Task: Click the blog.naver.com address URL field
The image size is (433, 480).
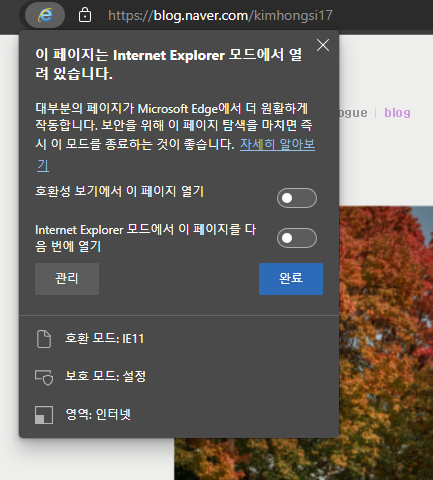Action: click(220, 15)
